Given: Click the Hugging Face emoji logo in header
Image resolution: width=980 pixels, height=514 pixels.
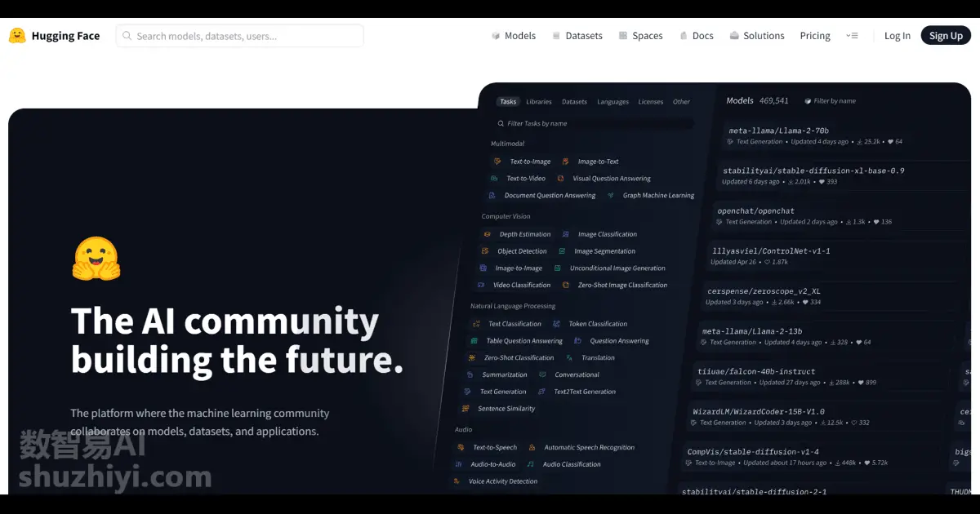Looking at the screenshot, I should tap(17, 36).
